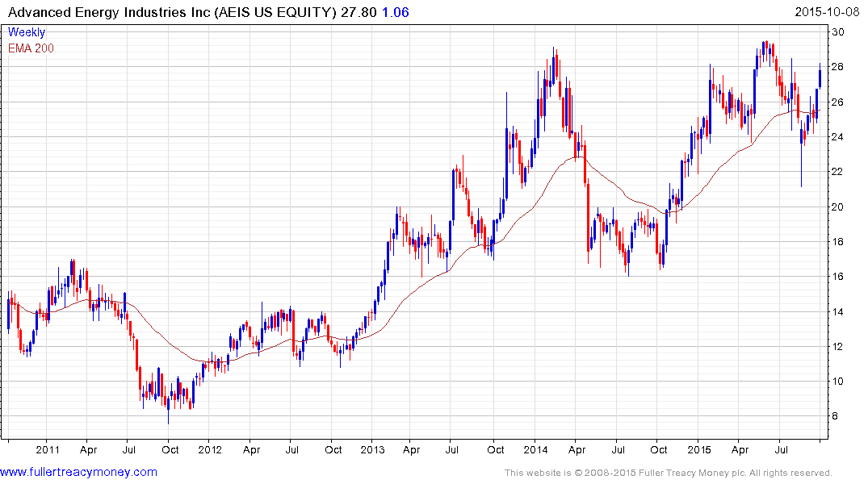Click the AEIS US EQUITY ticker text

click(275, 12)
